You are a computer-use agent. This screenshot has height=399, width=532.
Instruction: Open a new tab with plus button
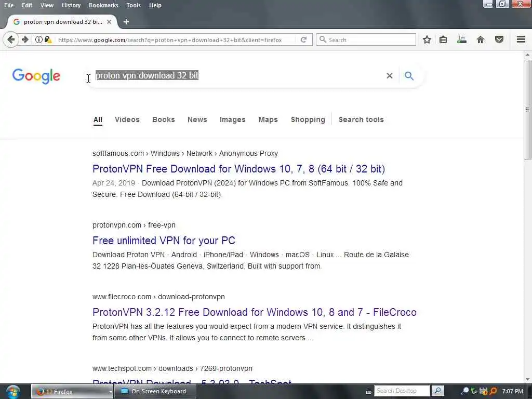(x=126, y=22)
